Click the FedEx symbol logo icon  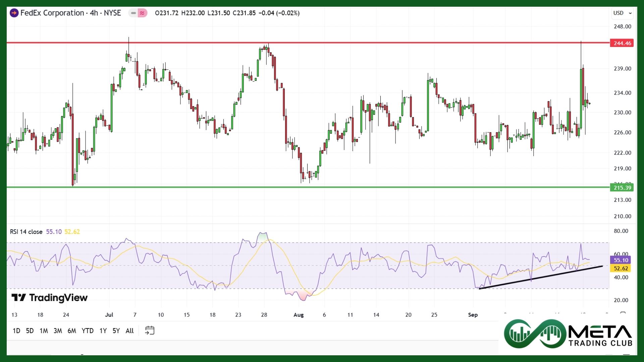[x=14, y=13]
